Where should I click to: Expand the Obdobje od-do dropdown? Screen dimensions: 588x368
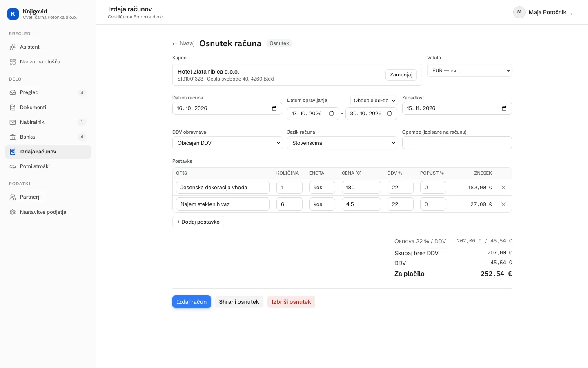(374, 101)
